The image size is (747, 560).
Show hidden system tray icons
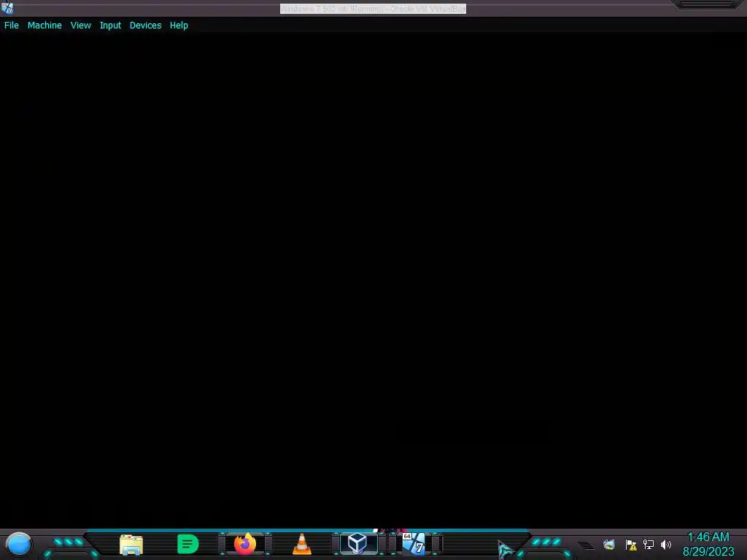[x=586, y=545]
